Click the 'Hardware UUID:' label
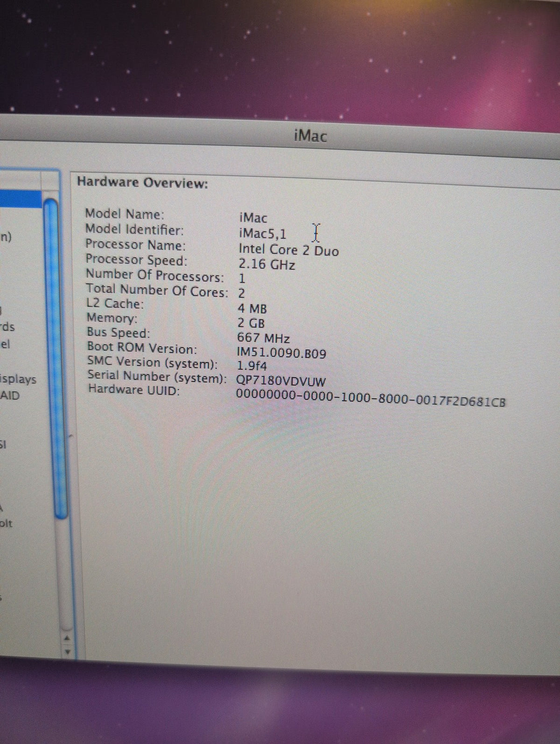560x744 pixels. 134,390
